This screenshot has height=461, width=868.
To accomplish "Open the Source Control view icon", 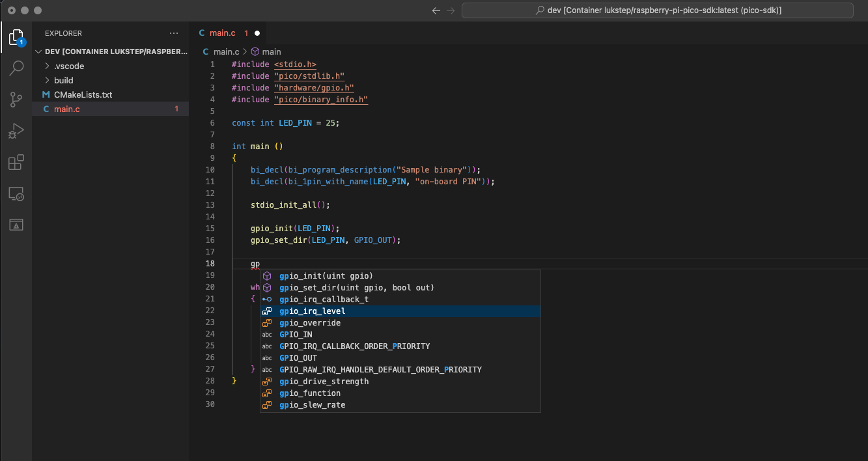I will tap(16, 100).
